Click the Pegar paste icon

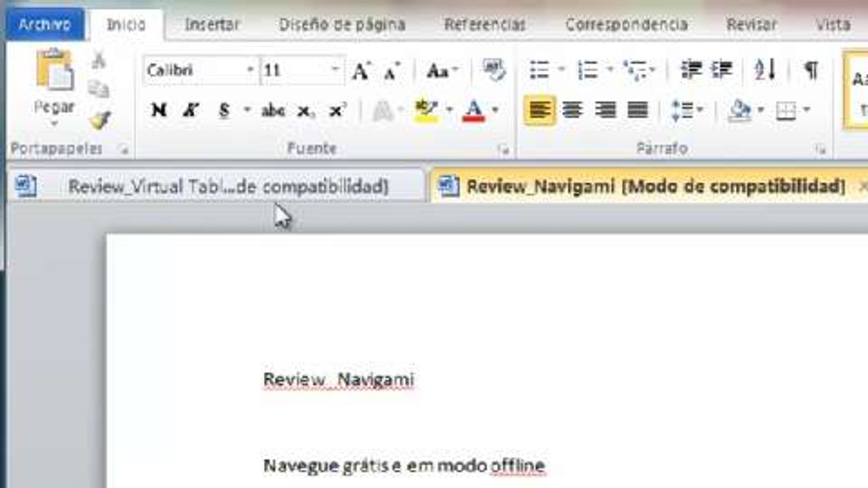tap(54, 70)
